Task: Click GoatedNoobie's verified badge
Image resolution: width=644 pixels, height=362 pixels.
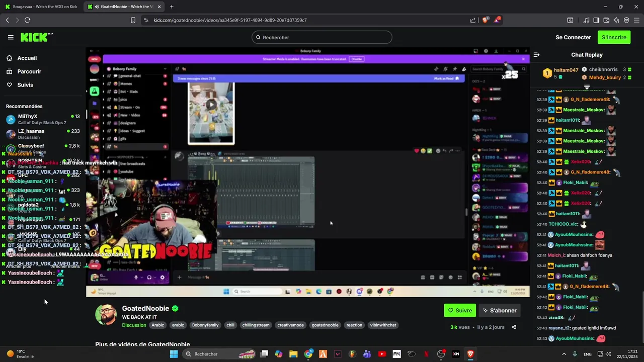Action: [175, 308]
